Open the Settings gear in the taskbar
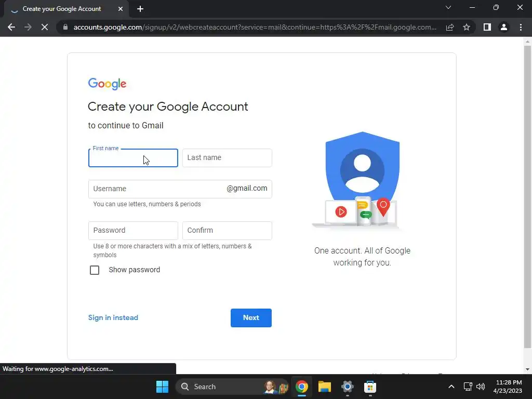The height and width of the screenshot is (399, 532). pos(348,387)
